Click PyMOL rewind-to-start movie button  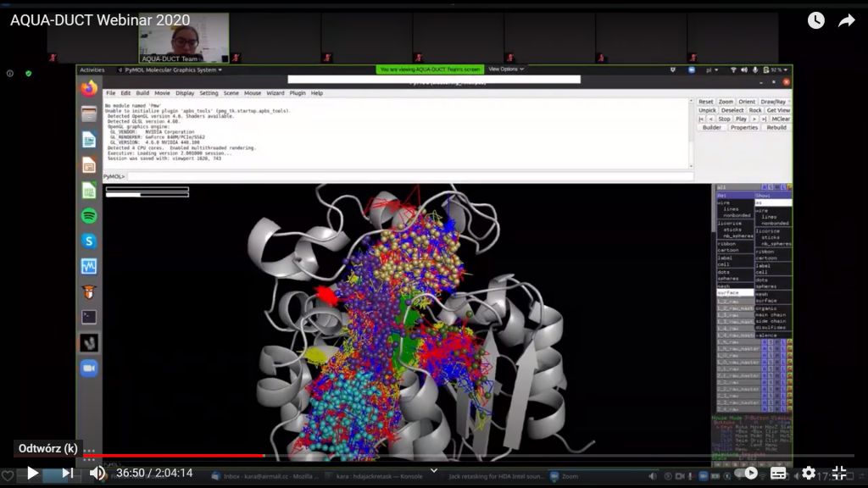coord(701,119)
